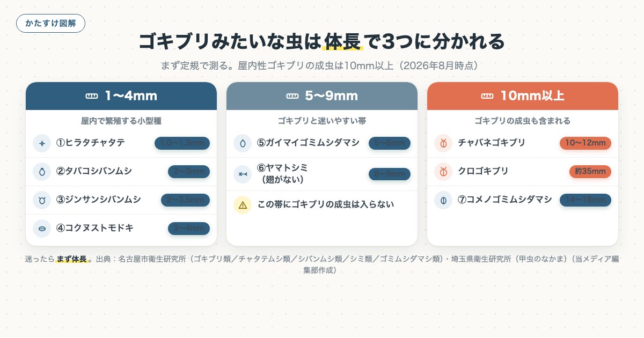Click the icon next to ⑥ヤマトシミ
The height and width of the screenshot is (338, 644).
[242, 174]
